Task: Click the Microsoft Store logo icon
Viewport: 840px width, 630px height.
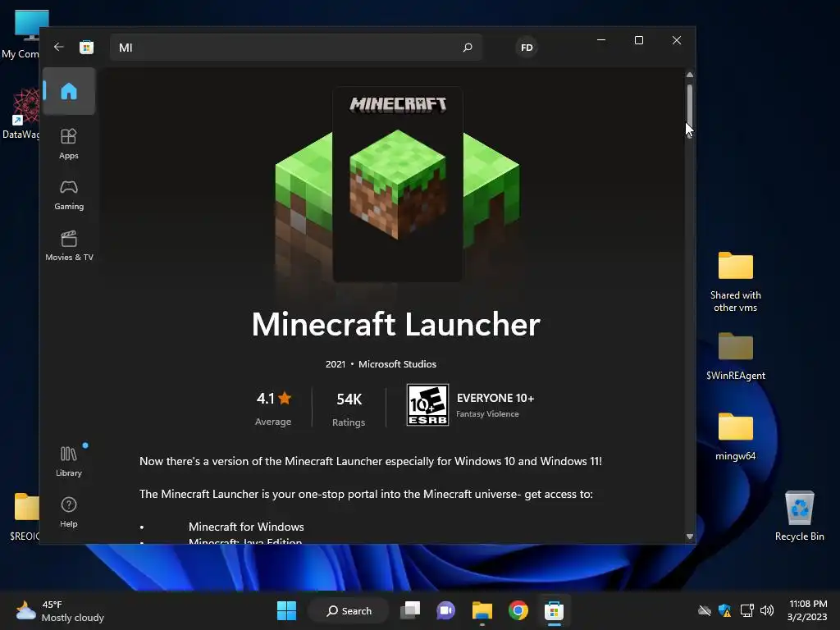Action: click(86, 47)
